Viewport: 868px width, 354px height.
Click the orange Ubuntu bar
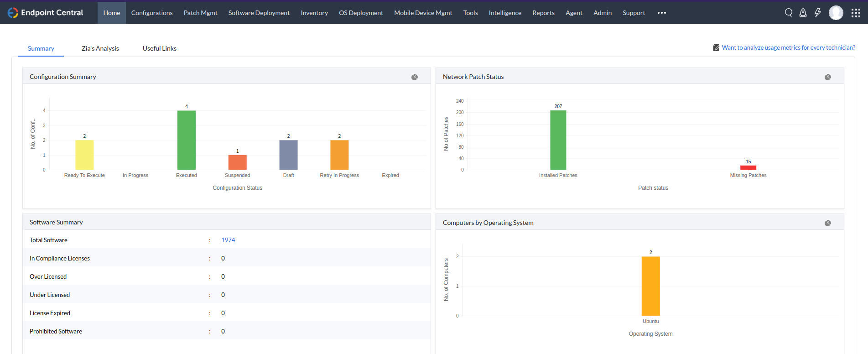(x=650, y=286)
